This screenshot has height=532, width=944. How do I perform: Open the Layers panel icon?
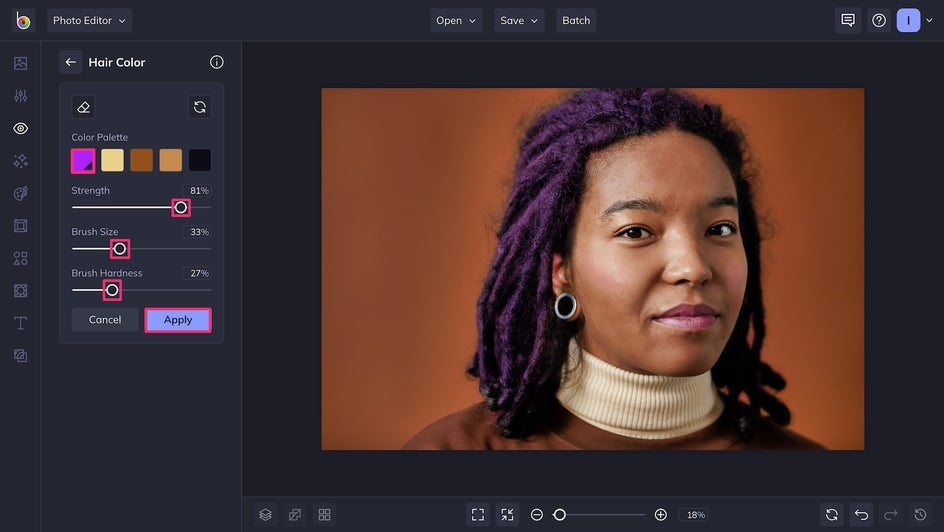pyautogui.click(x=266, y=515)
